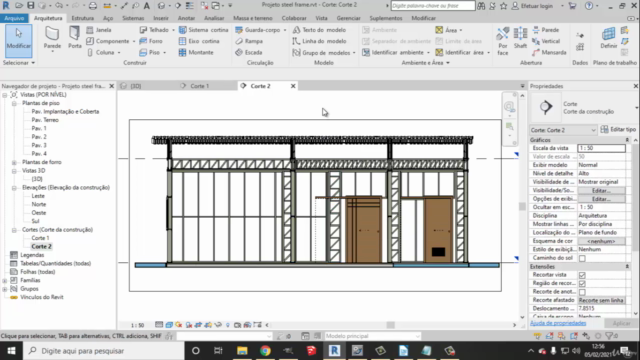Open the Corte: Corte 2 instance dropdown

(x=563, y=130)
